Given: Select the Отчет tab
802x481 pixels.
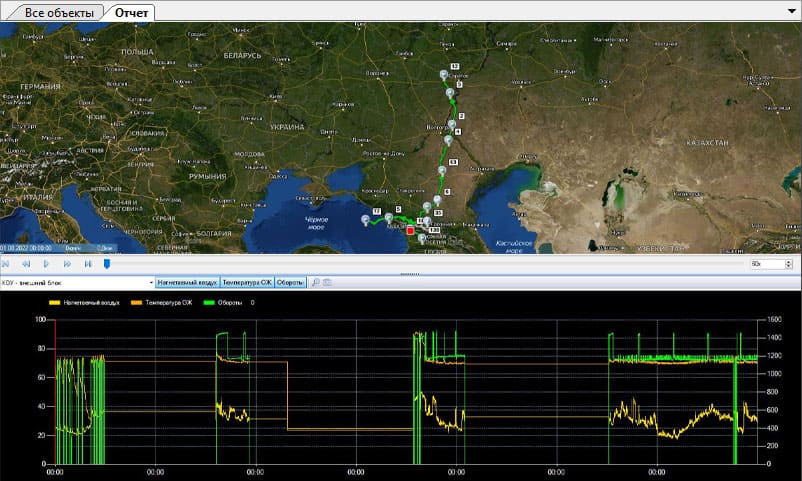Looking at the screenshot, I should (132, 12).
